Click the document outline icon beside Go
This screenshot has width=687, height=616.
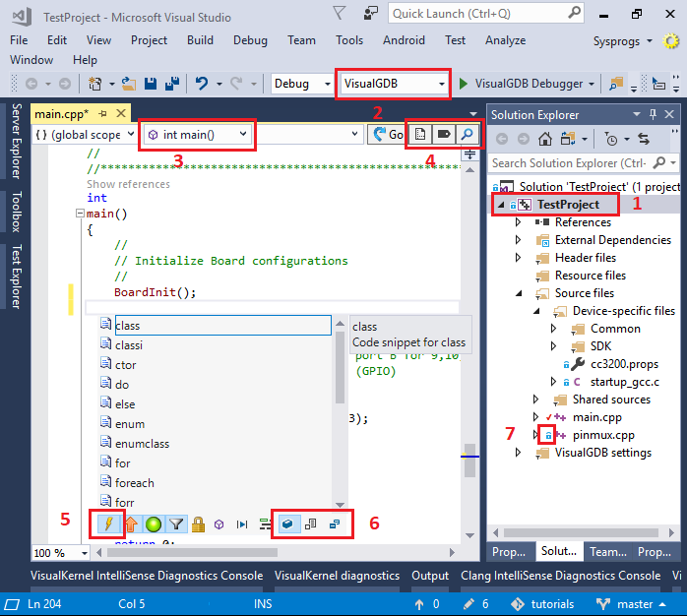point(419,134)
